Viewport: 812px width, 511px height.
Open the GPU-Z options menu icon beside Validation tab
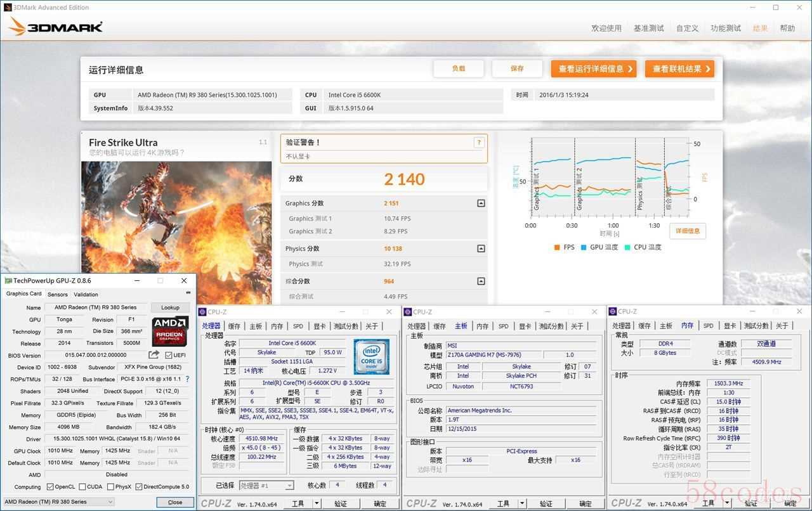click(188, 293)
